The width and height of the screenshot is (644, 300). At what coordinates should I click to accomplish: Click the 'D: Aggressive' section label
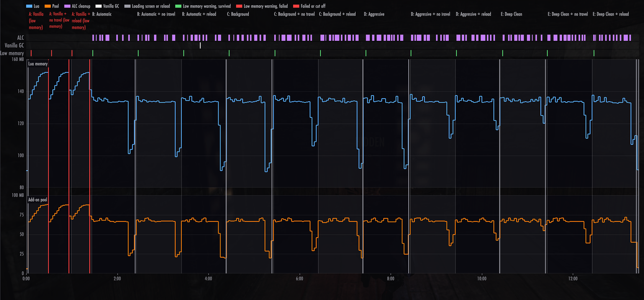tap(374, 14)
